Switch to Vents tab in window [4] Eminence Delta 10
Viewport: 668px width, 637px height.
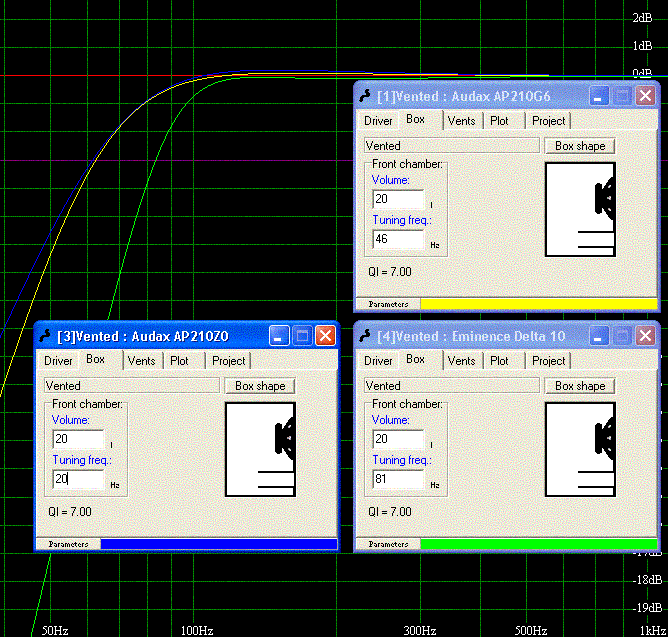[x=461, y=361]
